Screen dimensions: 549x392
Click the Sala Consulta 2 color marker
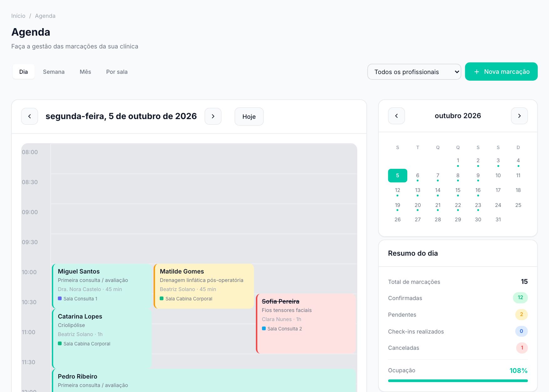(x=264, y=328)
